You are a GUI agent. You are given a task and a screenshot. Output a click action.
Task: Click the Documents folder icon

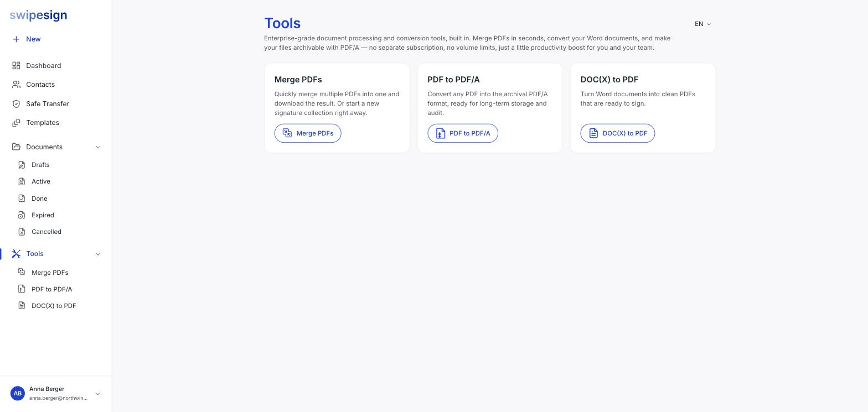[x=16, y=147]
